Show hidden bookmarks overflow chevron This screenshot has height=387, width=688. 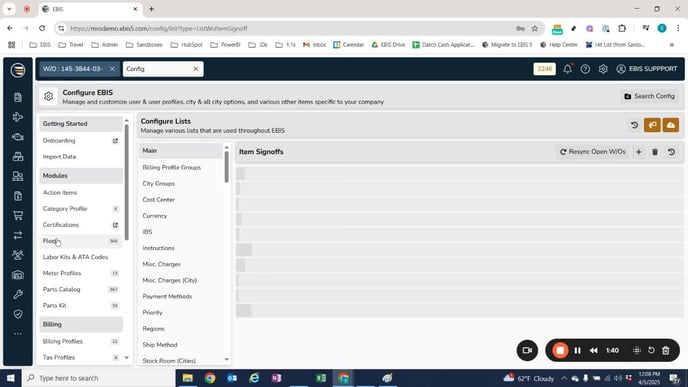coord(671,45)
